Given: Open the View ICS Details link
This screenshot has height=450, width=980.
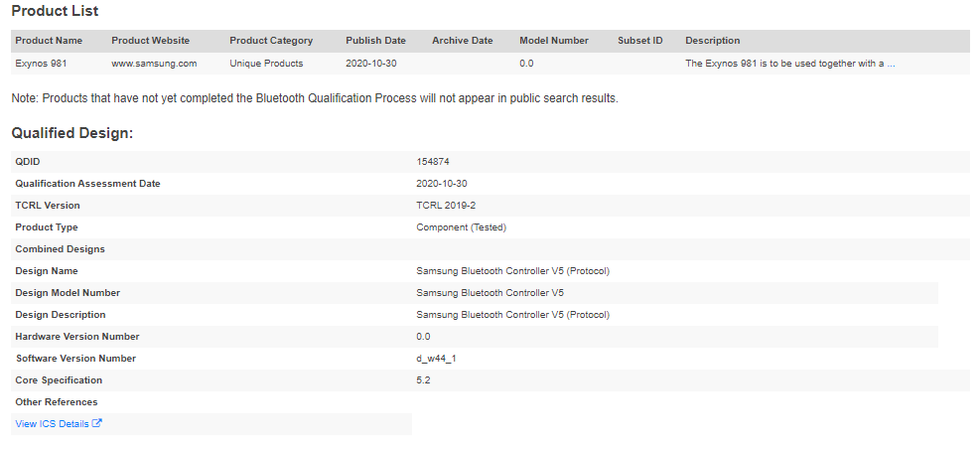Looking at the screenshot, I should tap(52, 424).
